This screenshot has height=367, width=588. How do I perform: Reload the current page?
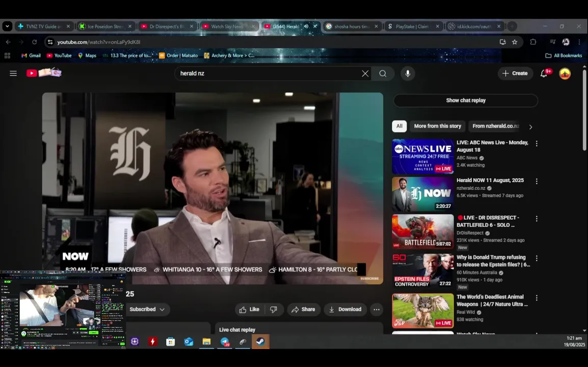35,42
